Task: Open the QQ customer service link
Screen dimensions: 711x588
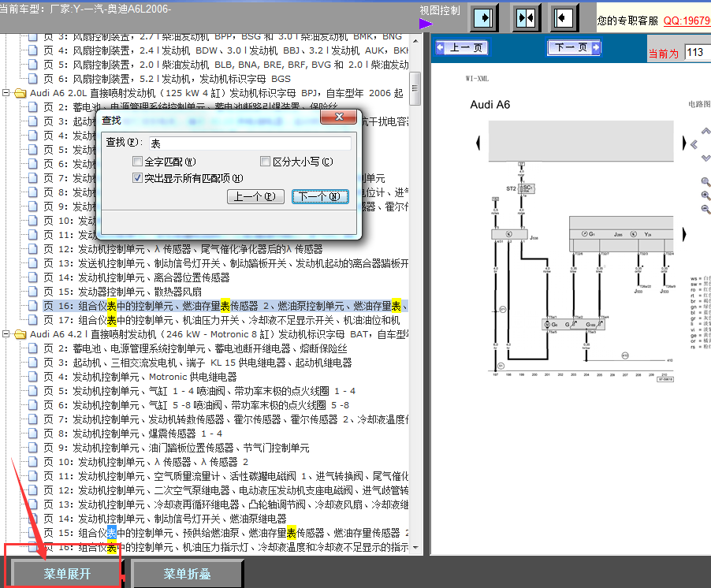Action: coord(687,20)
